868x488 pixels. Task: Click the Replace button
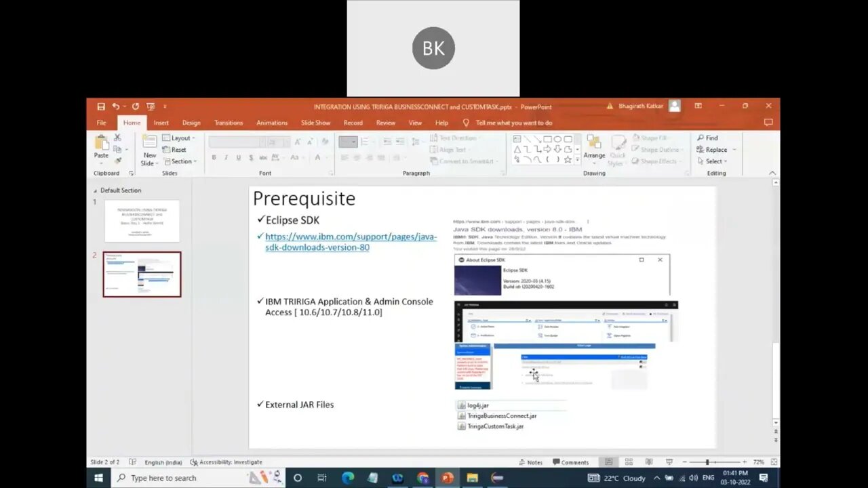(x=715, y=150)
